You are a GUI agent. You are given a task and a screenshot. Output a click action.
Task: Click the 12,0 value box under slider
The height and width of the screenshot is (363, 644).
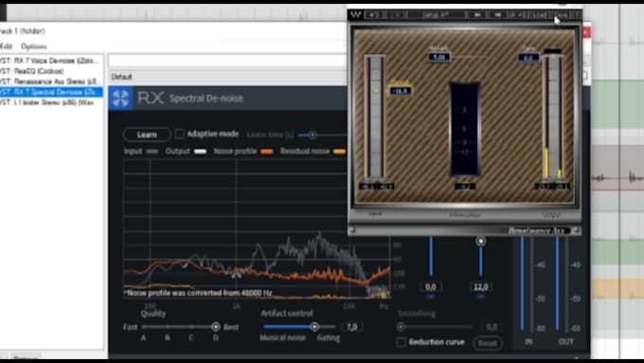point(480,286)
